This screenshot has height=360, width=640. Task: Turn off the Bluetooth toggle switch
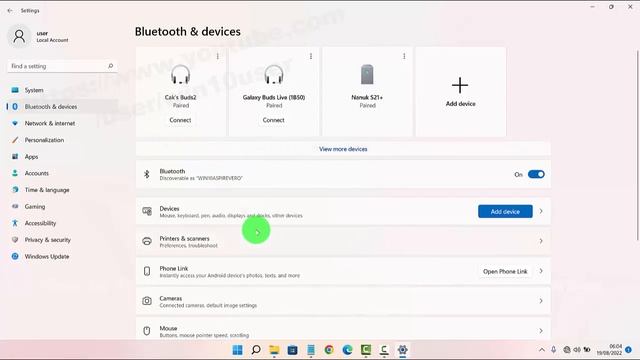tap(536, 174)
